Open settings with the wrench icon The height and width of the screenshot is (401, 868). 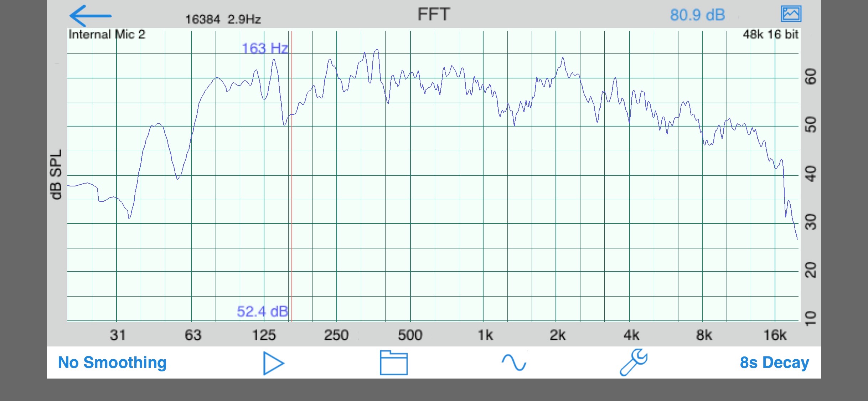pyautogui.click(x=634, y=363)
